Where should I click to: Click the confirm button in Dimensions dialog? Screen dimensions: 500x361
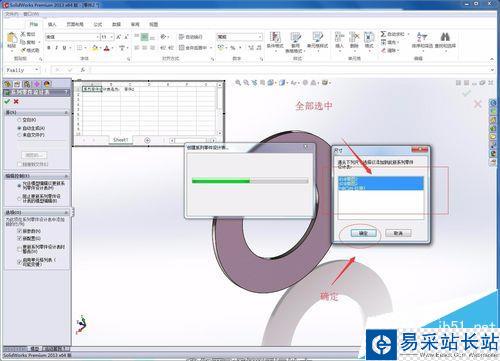(363, 233)
